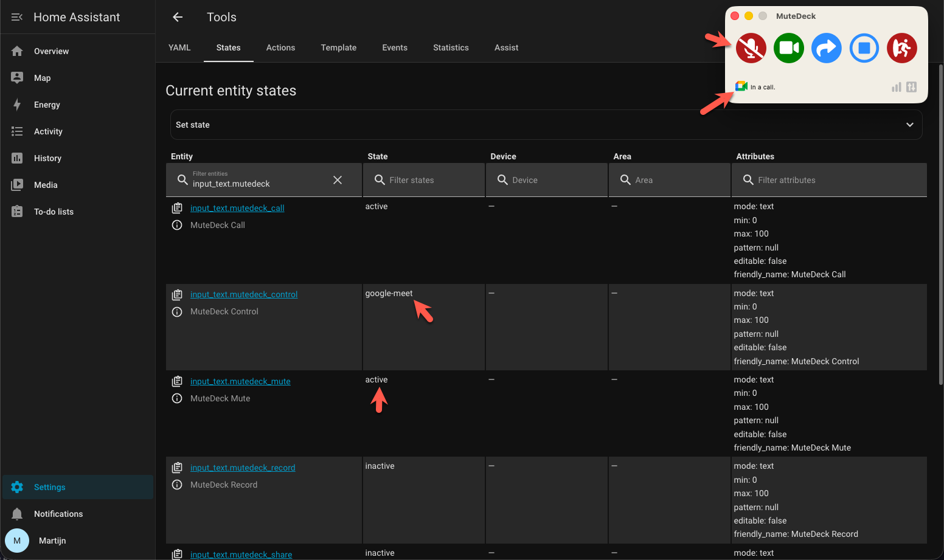Focus the Filter states field

tap(424, 180)
